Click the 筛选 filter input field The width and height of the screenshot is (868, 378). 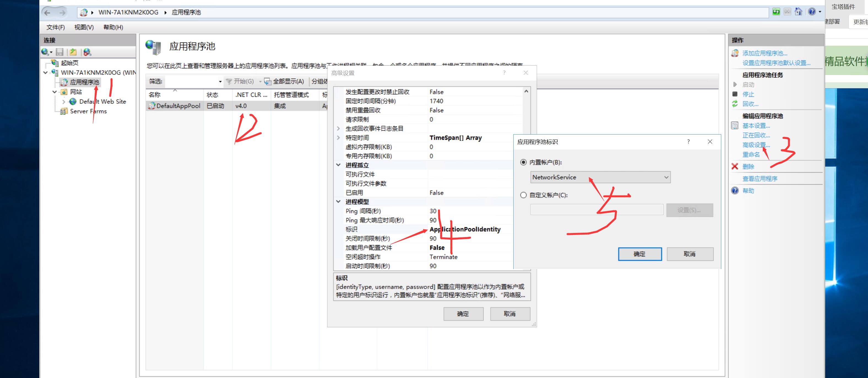[191, 81]
